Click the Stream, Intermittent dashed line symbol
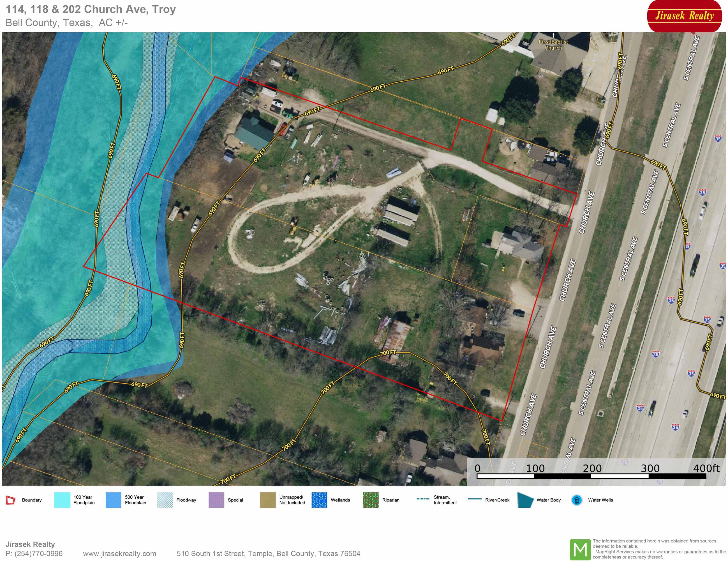The height and width of the screenshot is (561, 728). [423, 499]
